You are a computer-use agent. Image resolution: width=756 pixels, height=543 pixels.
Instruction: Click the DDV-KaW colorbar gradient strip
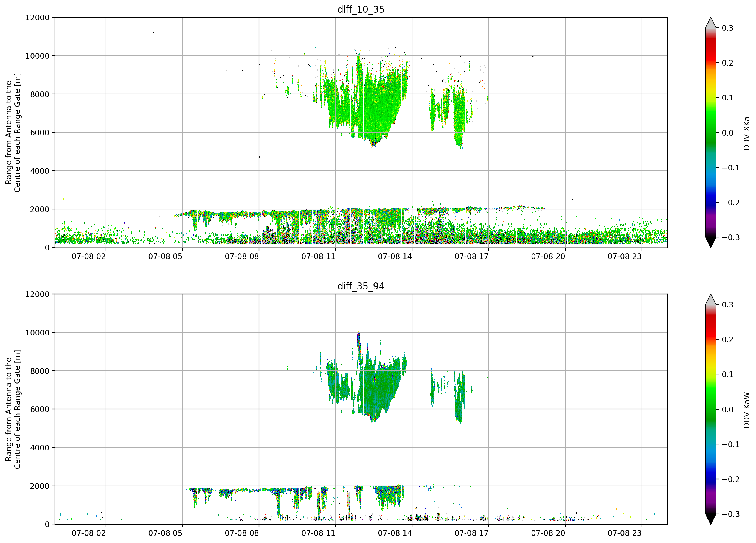click(x=710, y=409)
